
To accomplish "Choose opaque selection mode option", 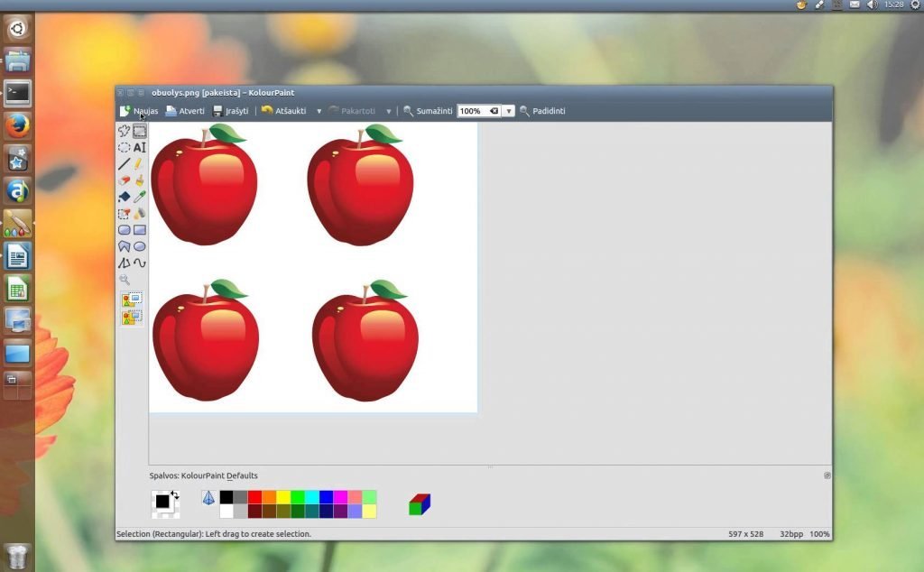I will click(x=132, y=300).
